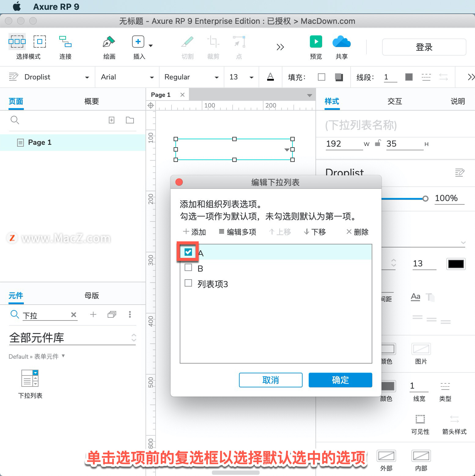This screenshot has width=475, height=476.
Task: Click the pages search icon
Action: pyautogui.click(x=15, y=120)
